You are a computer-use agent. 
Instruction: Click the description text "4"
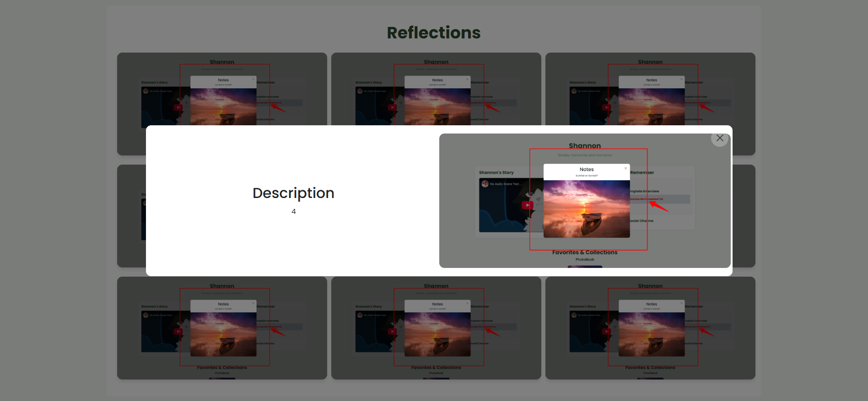[293, 212]
